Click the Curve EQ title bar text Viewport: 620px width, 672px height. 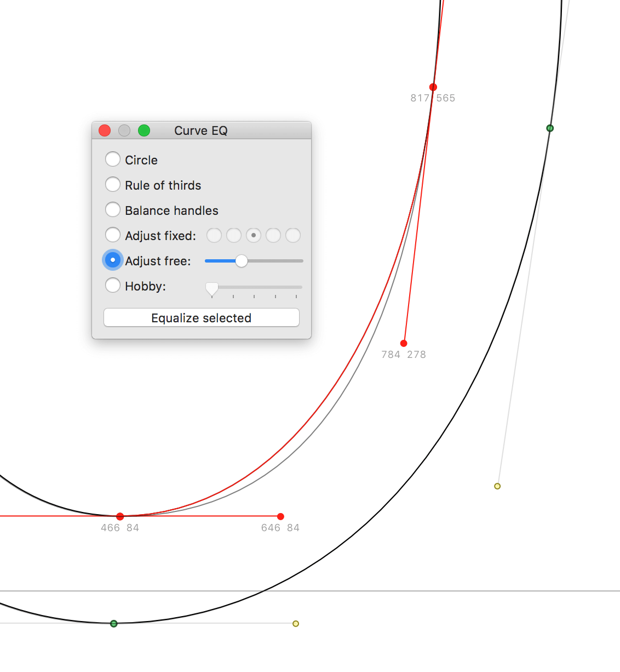[x=201, y=130]
